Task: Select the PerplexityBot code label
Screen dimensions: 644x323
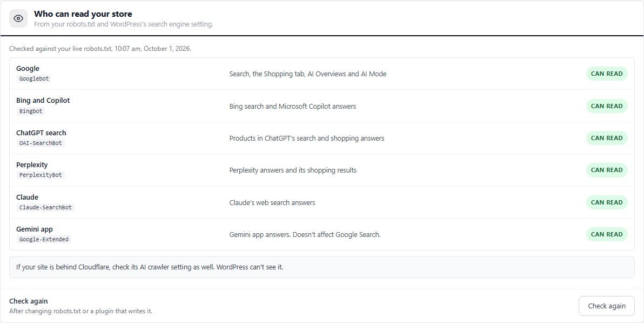Action: 41,175
